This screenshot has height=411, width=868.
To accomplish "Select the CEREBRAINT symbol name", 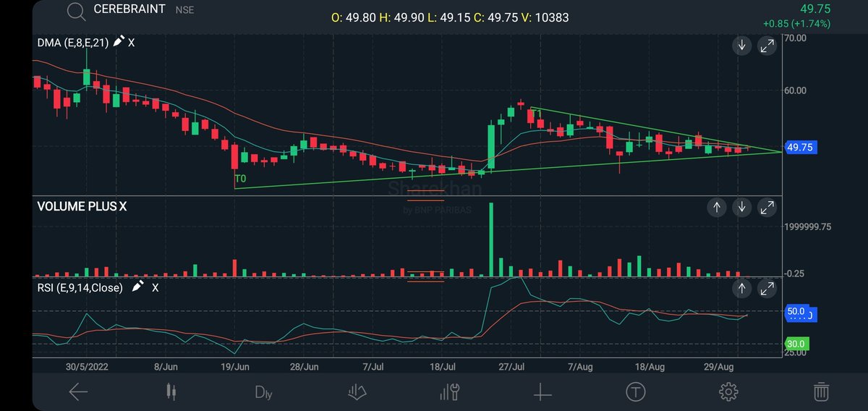I will pos(129,10).
